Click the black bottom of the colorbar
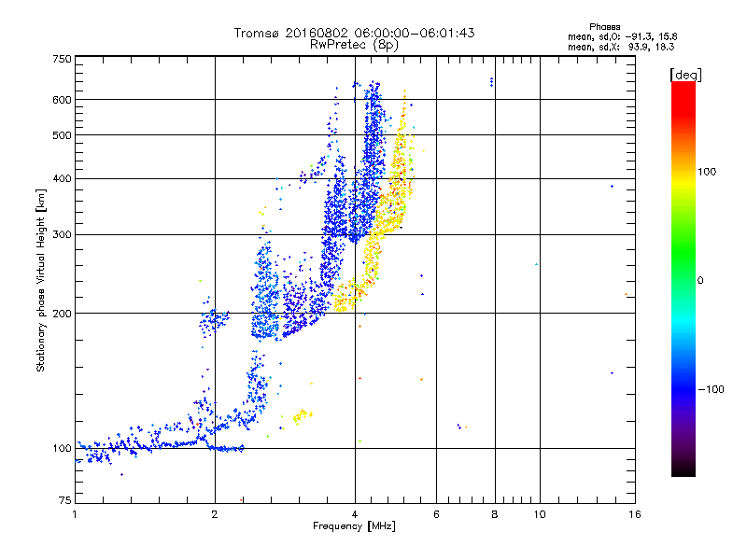747x560 pixels. coord(684,469)
